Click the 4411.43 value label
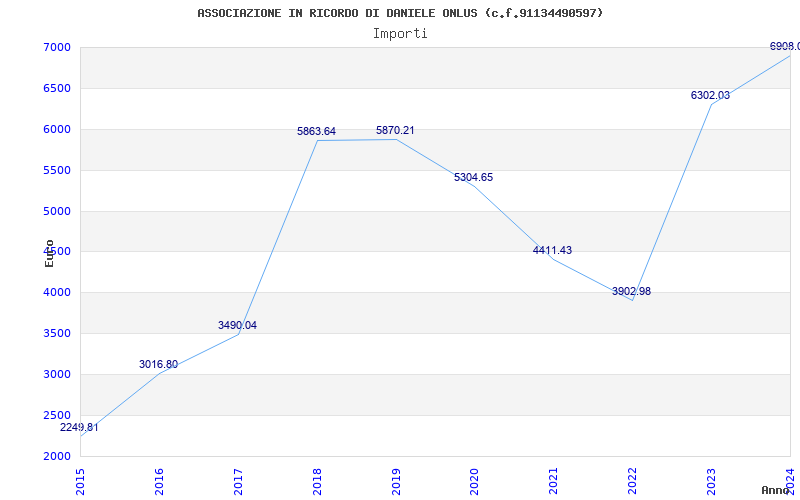Screen dimensions: 800x500 (553, 251)
